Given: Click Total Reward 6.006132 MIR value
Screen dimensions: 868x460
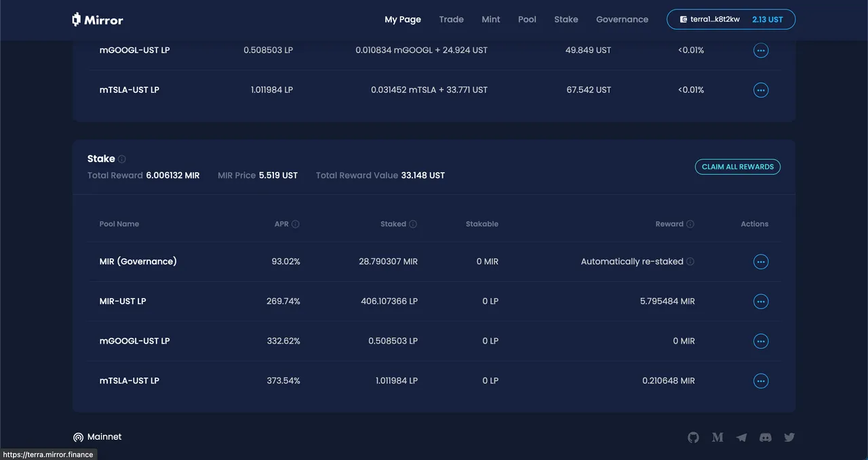Looking at the screenshot, I should point(173,175).
